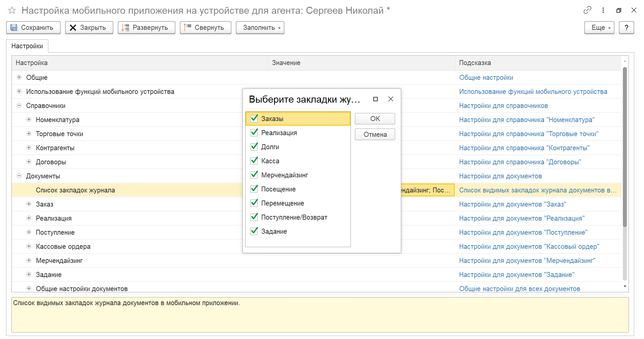This screenshot has width=644, height=339.
Task: Toggle the Касса checkbox
Action: click(x=254, y=161)
